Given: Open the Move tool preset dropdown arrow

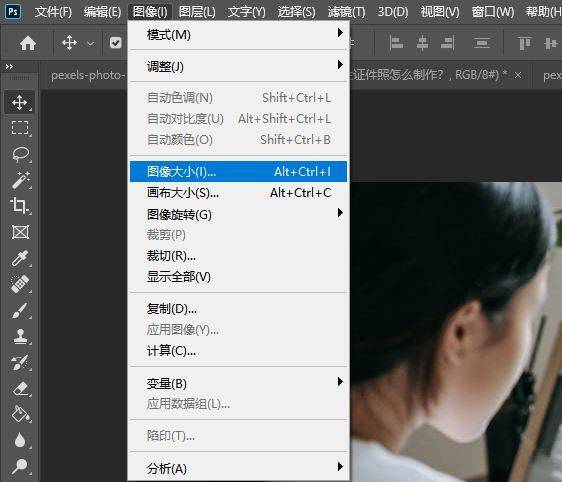Looking at the screenshot, I should tap(91, 44).
